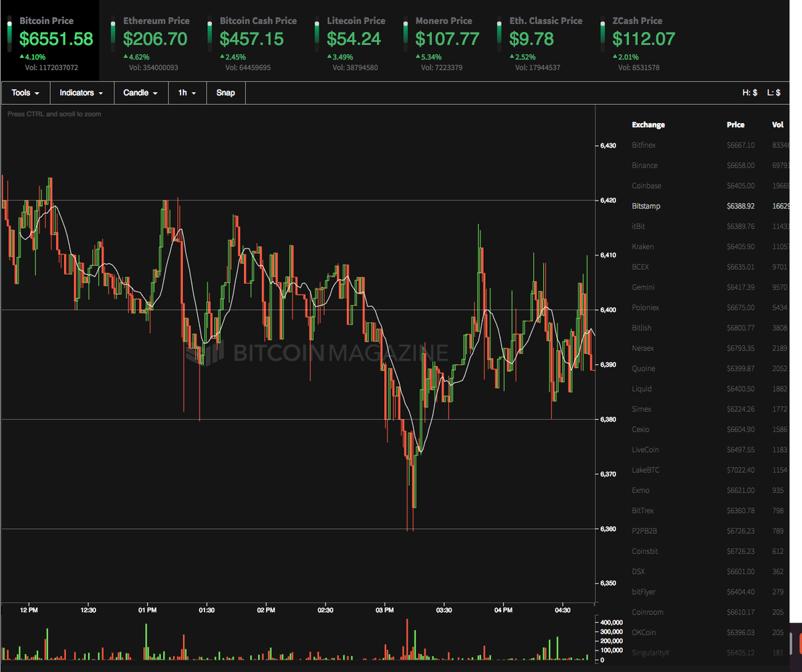Click the ZCash price value $112.07

pyautogui.click(x=644, y=39)
